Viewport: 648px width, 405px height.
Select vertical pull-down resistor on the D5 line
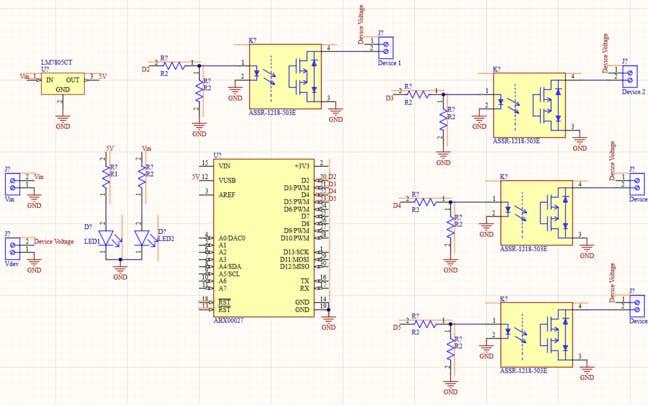pyautogui.click(x=450, y=352)
